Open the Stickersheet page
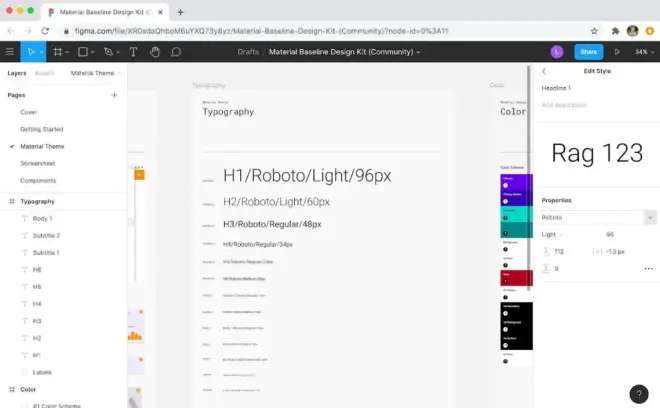 [x=37, y=163]
